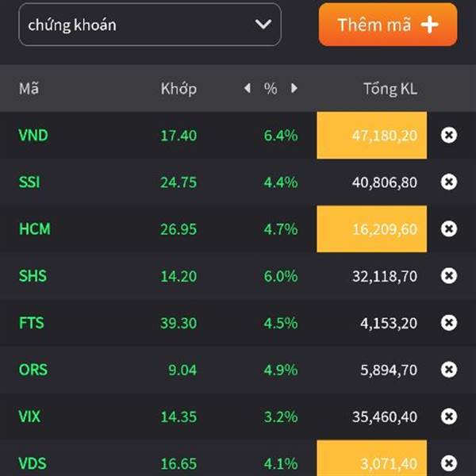476x476 pixels.
Task: Open HCM stock symbol details
Action: click(35, 229)
